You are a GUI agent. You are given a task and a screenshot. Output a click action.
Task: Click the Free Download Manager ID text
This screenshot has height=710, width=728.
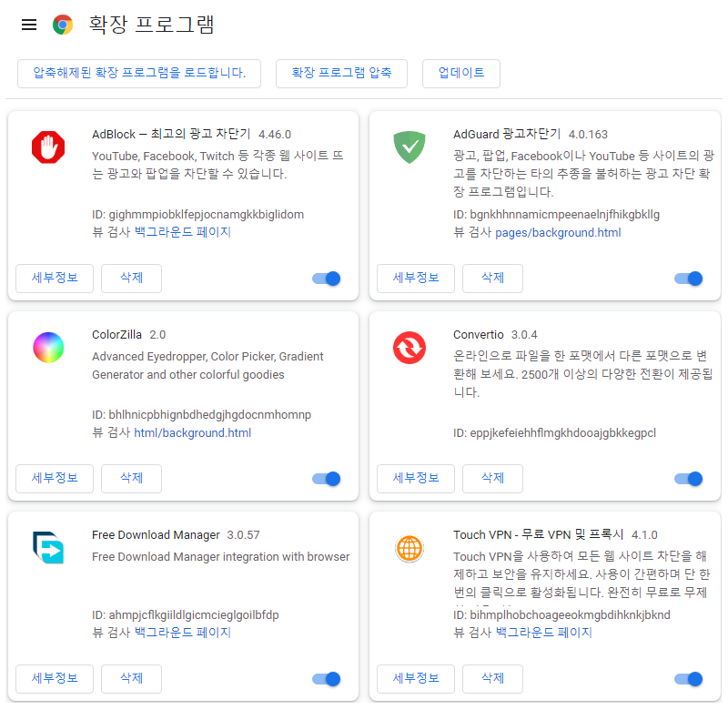pos(186,614)
